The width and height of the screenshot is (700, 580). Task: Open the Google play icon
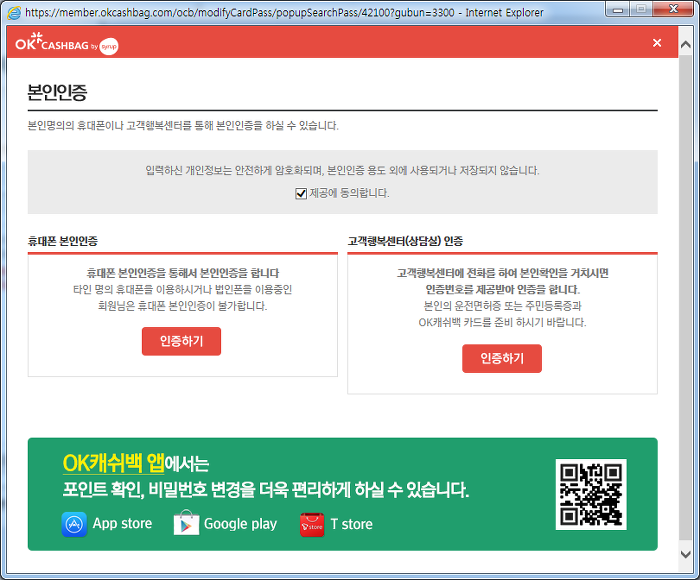[x=186, y=523]
